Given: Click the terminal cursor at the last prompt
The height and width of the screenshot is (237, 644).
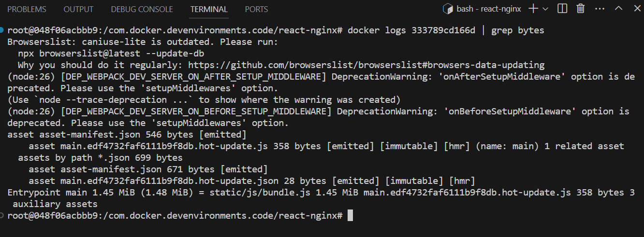Looking at the screenshot, I should pos(350,216).
